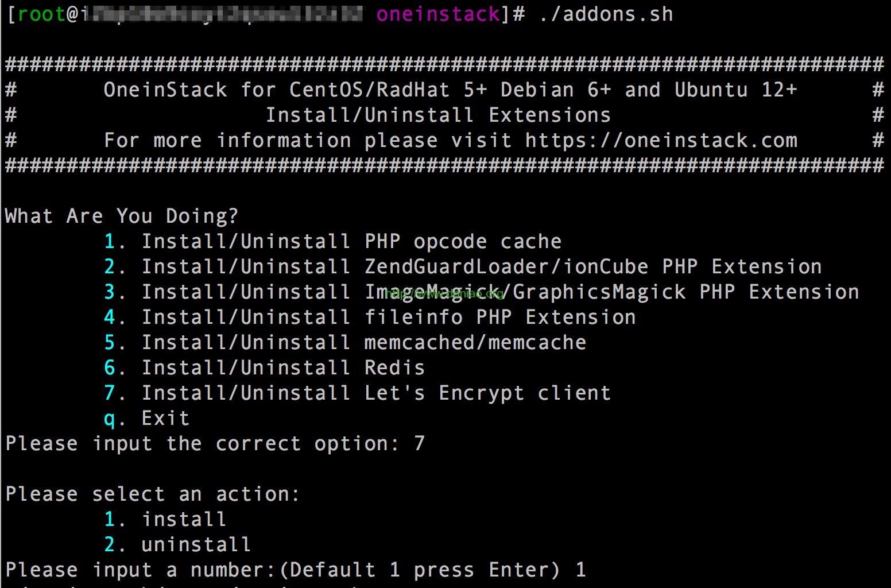Click the green watermark URL overlay
The height and width of the screenshot is (588, 891).
[x=445, y=294]
